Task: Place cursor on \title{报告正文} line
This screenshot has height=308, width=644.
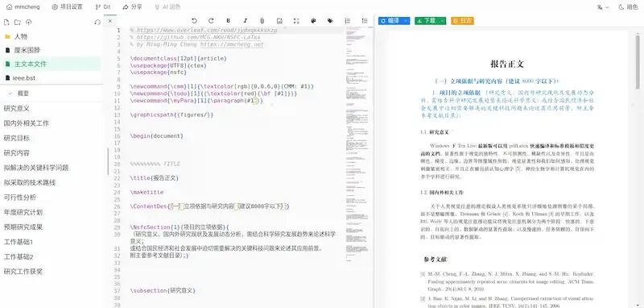Action: (155, 178)
